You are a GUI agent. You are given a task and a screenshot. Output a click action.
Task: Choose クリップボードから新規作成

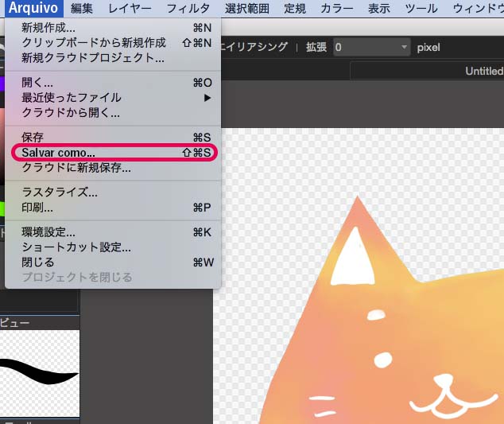[x=113, y=42]
